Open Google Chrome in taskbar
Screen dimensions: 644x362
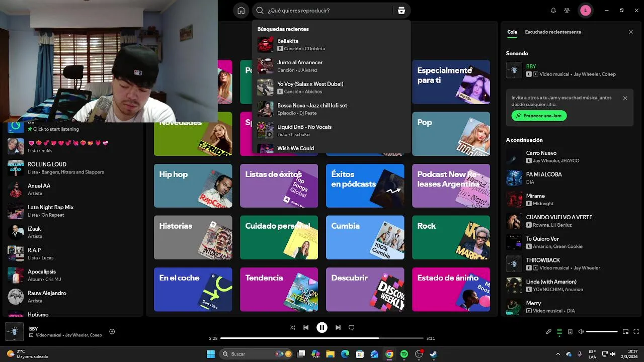(389, 354)
